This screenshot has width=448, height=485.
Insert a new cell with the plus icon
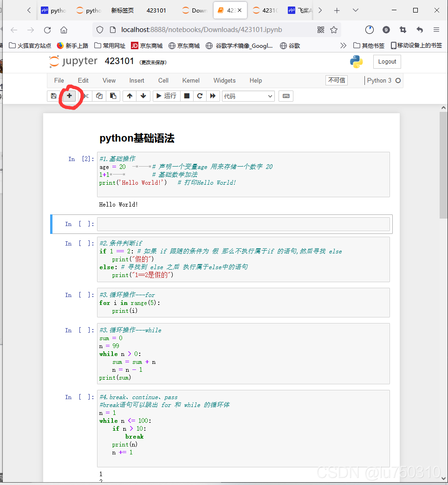[x=69, y=96]
